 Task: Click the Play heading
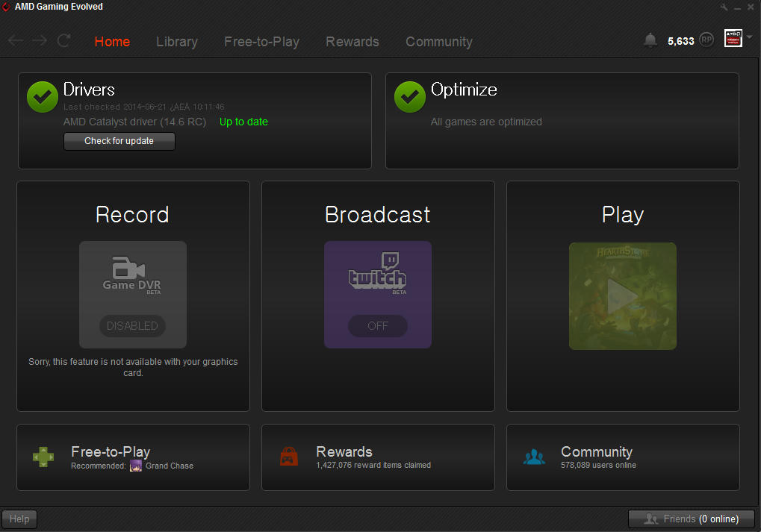pos(623,215)
